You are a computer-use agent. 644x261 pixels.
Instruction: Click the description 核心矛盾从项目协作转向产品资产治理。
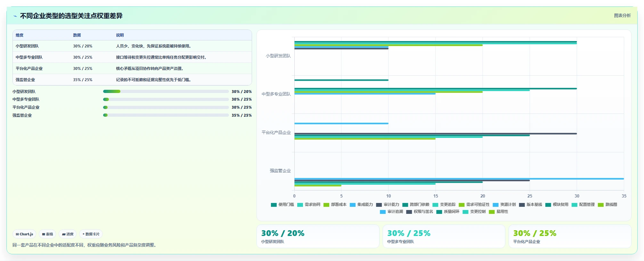(150, 69)
